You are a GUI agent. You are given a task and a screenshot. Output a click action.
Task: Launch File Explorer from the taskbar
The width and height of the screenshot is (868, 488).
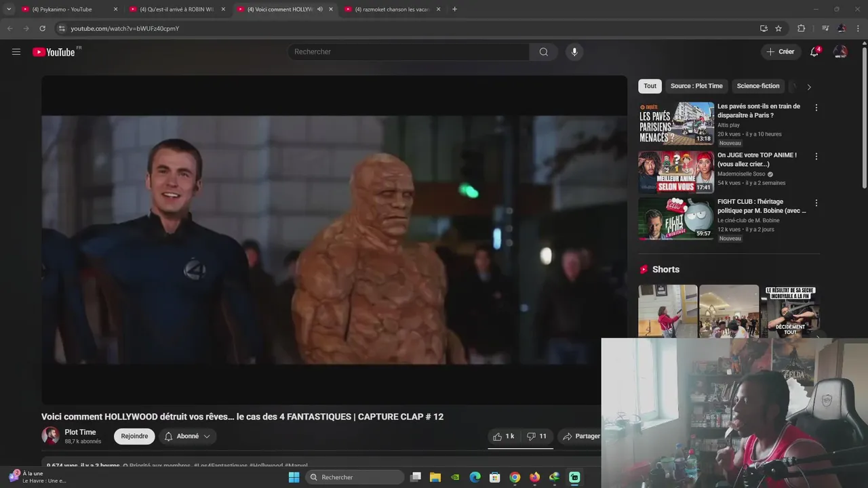[x=435, y=477]
